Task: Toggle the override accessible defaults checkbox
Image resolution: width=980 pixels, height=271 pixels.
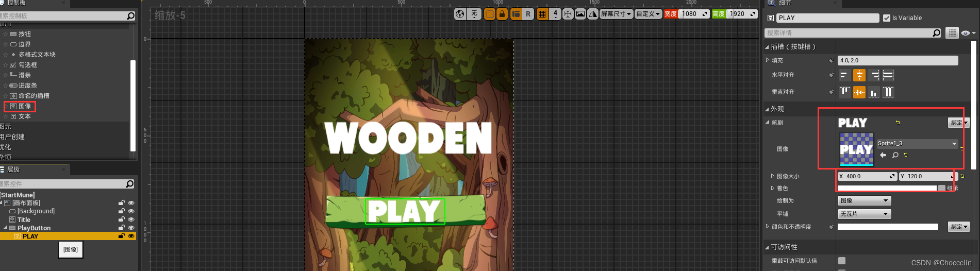Action: click(842, 261)
